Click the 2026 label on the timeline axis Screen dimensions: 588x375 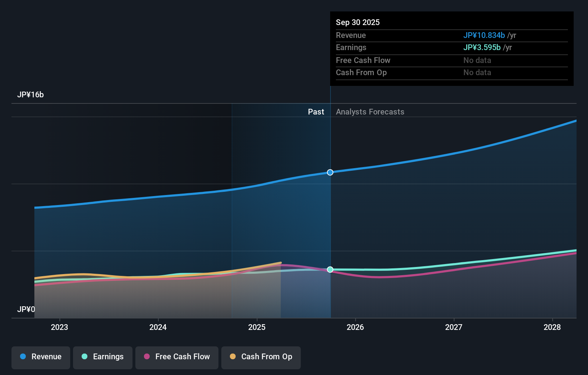click(x=355, y=327)
